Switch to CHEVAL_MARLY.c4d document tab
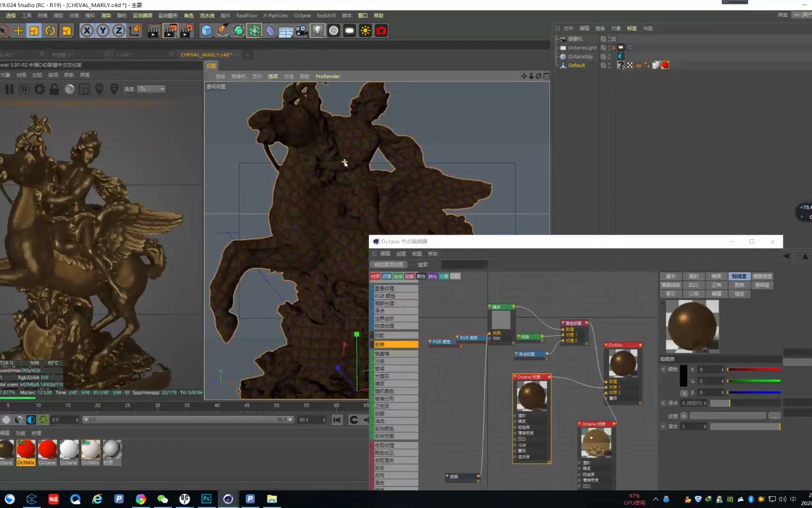812x508 pixels. [206, 55]
